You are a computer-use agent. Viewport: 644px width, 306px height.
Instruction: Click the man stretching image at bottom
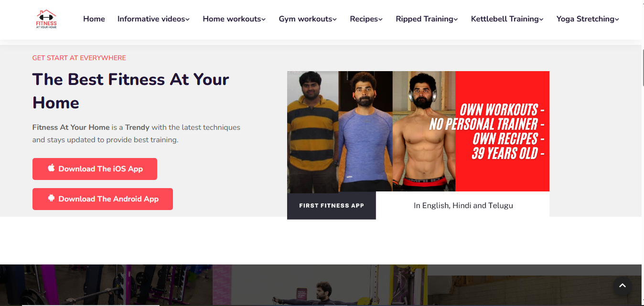[x=320, y=285]
